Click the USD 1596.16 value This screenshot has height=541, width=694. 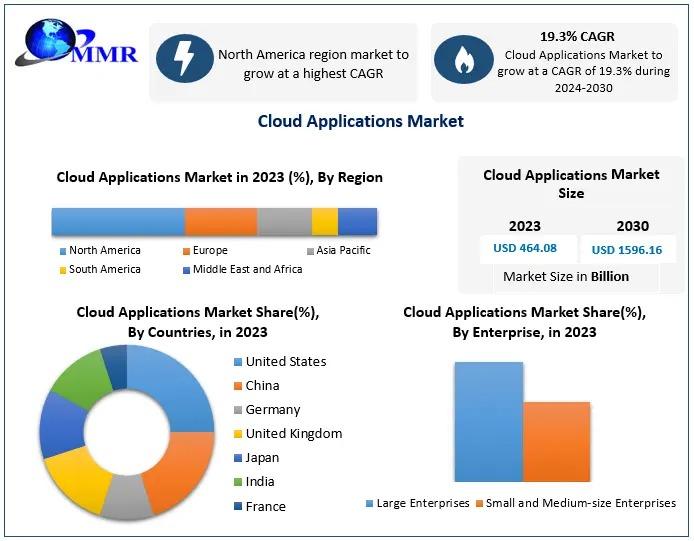tap(627, 250)
